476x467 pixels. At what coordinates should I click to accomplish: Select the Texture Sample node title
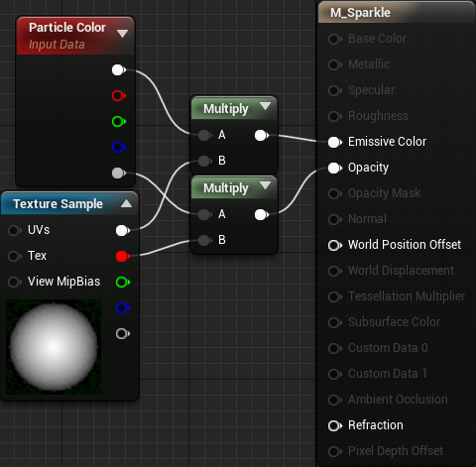(x=58, y=204)
